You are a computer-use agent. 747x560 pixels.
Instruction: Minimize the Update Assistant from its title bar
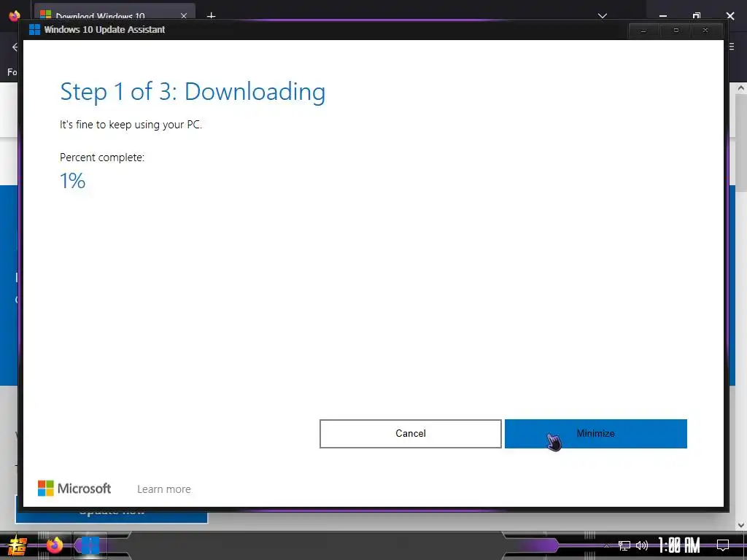coord(643,31)
